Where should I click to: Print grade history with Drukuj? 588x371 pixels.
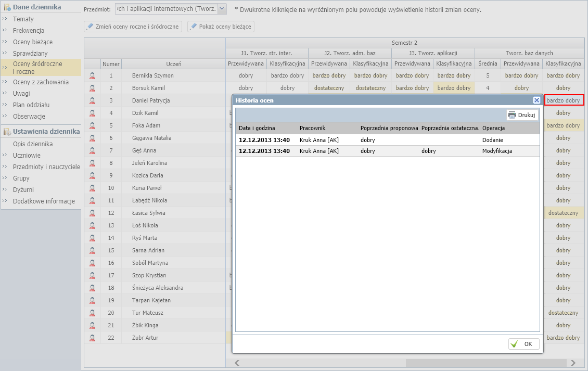coord(522,115)
